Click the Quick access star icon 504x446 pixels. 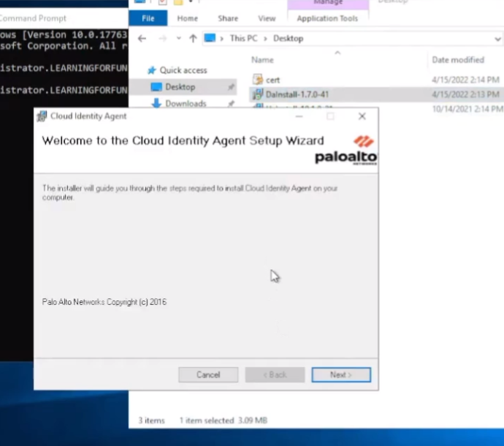pos(151,70)
